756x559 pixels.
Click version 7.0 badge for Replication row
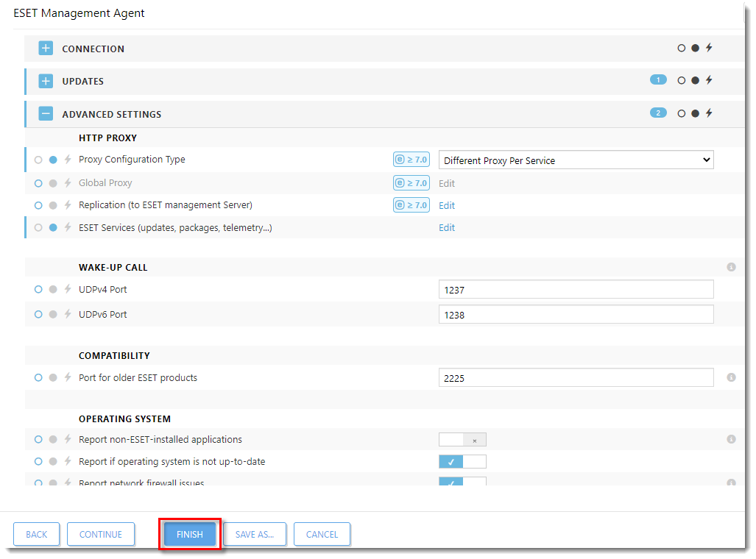[411, 205]
